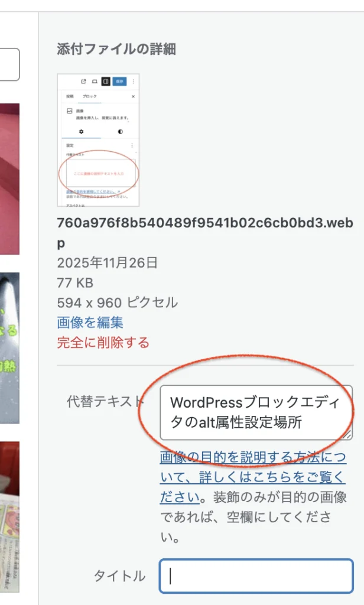The image size is (364, 605).
Task: Select the red media thumbnail in library
Action: click(x=9, y=179)
